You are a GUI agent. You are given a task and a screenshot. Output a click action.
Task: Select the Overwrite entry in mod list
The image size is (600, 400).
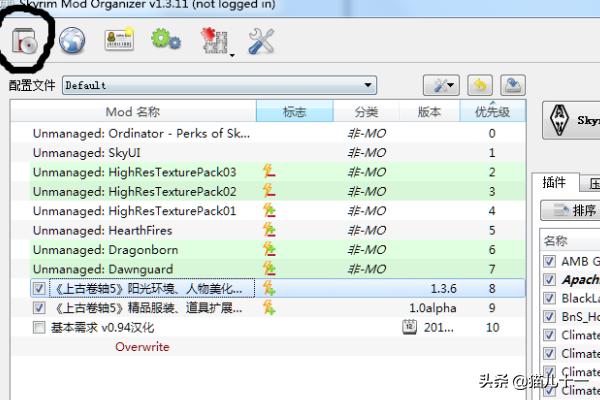[142, 347]
